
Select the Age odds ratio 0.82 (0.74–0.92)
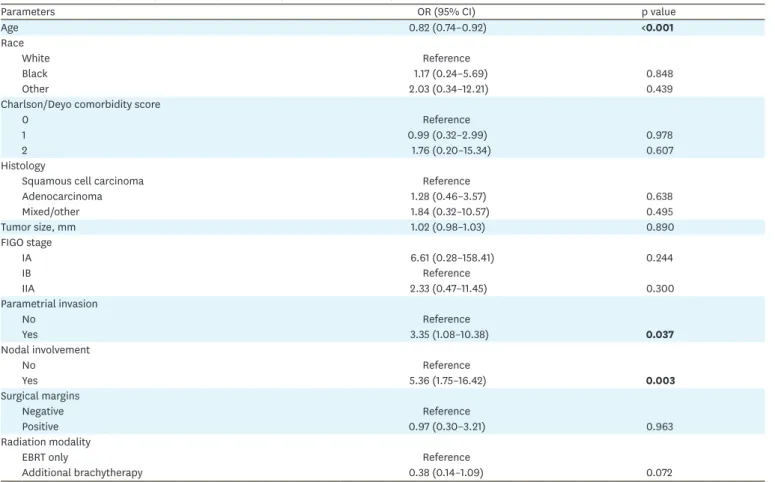coord(447,28)
